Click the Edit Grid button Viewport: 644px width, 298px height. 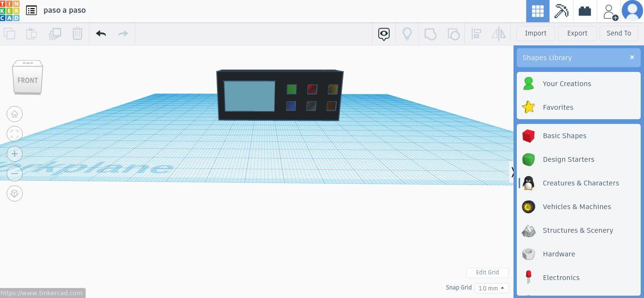[487, 272]
